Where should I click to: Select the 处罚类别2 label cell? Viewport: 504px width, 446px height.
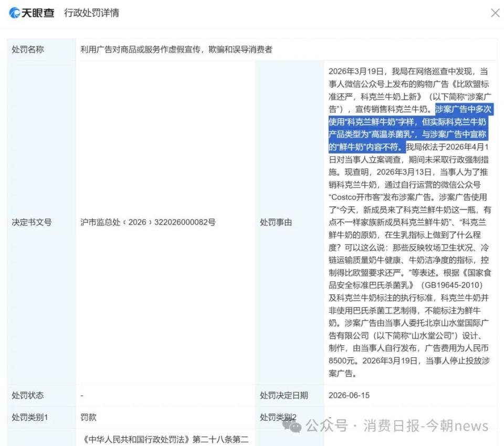(289, 417)
